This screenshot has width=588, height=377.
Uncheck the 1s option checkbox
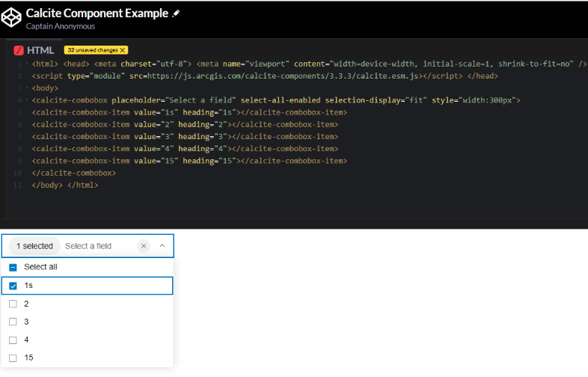13,286
